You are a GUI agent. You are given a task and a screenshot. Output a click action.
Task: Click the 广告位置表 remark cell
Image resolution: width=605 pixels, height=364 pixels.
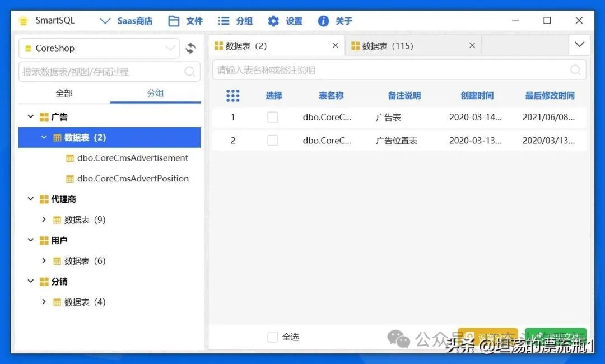point(397,141)
